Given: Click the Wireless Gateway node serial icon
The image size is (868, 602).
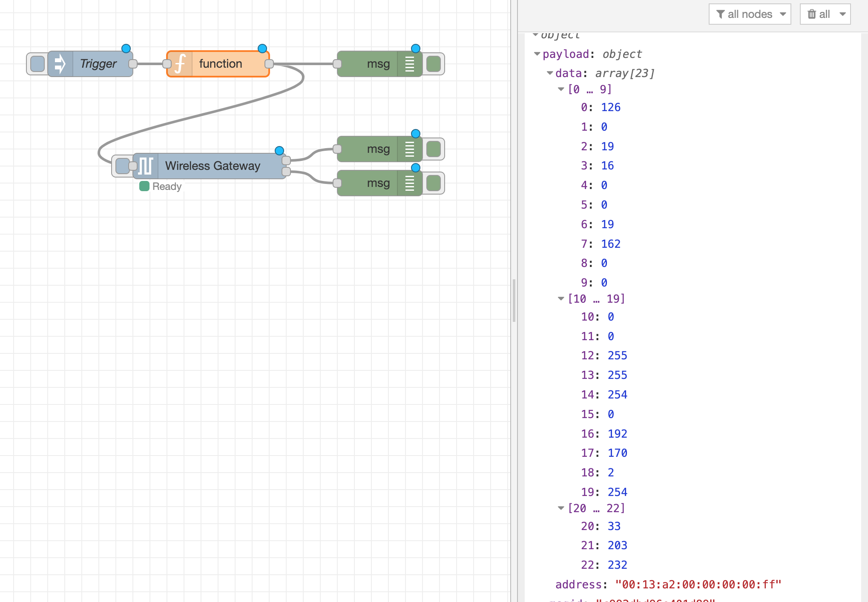Looking at the screenshot, I should 146,166.
